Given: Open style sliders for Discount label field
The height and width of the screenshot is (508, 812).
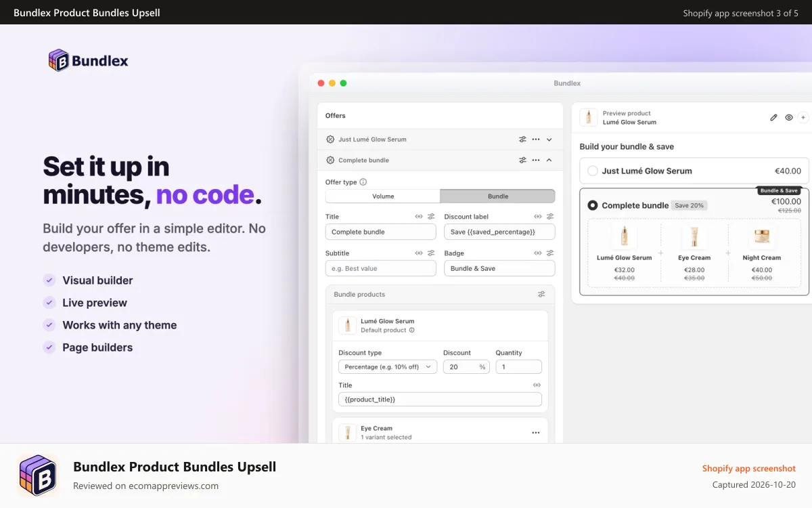Looking at the screenshot, I should [x=550, y=217].
